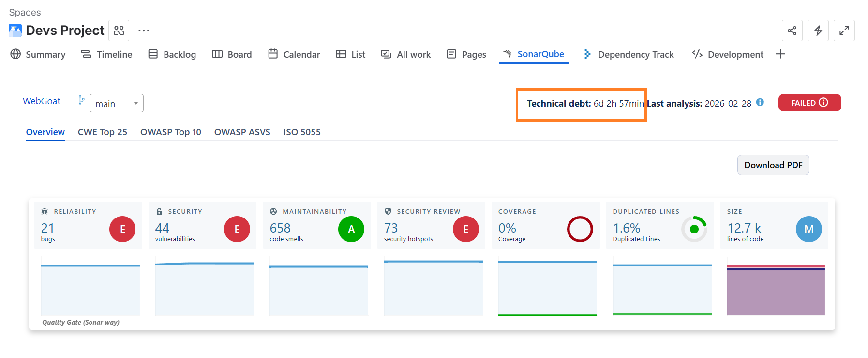Click the share icon button
The height and width of the screenshot is (358, 868).
coord(792,31)
